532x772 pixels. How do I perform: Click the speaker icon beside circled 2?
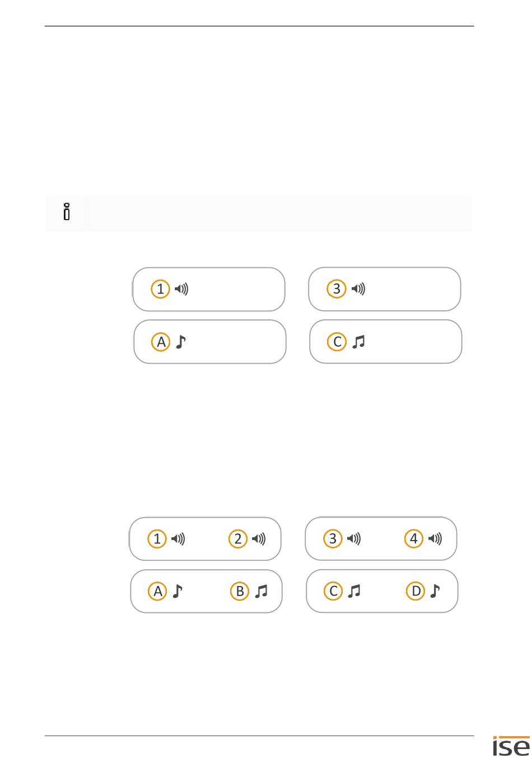(259, 539)
